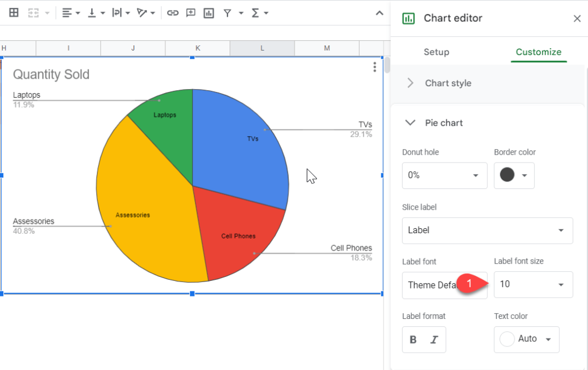Hide the toolbar with the up chevron

pos(380,13)
